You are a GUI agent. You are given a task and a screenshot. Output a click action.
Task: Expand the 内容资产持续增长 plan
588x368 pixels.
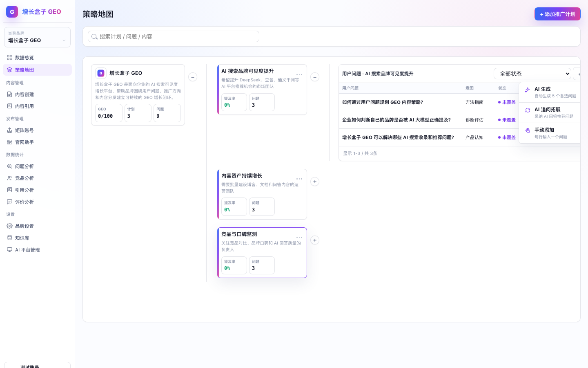(x=315, y=182)
